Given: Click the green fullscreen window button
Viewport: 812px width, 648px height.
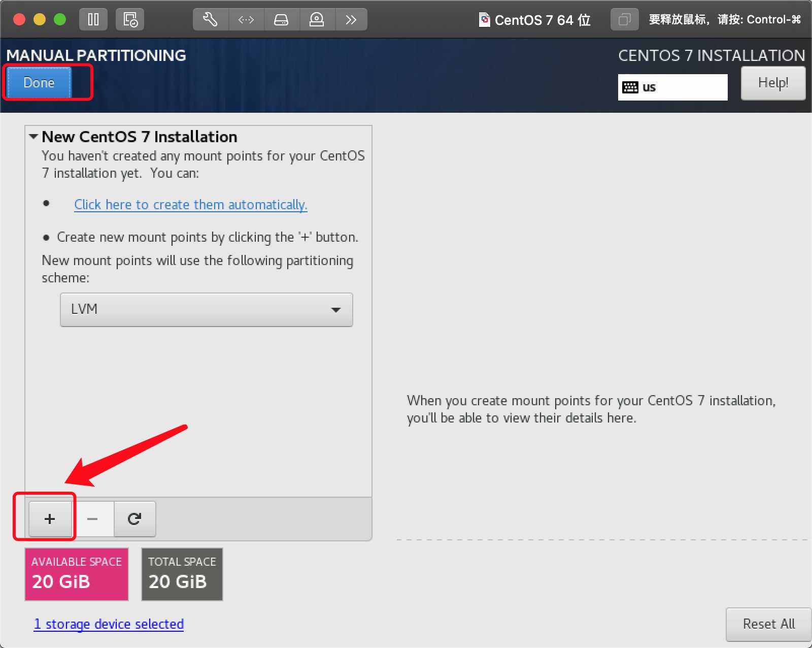Looking at the screenshot, I should [60, 19].
